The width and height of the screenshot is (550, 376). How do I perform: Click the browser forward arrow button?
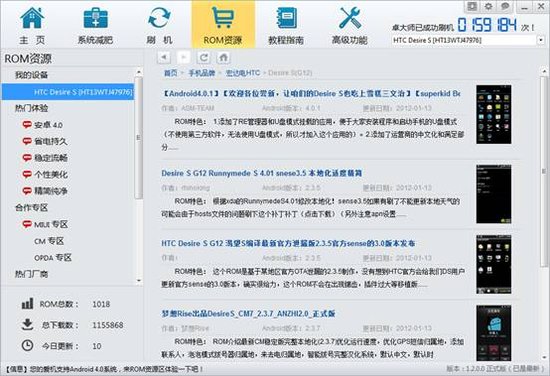(x=183, y=57)
